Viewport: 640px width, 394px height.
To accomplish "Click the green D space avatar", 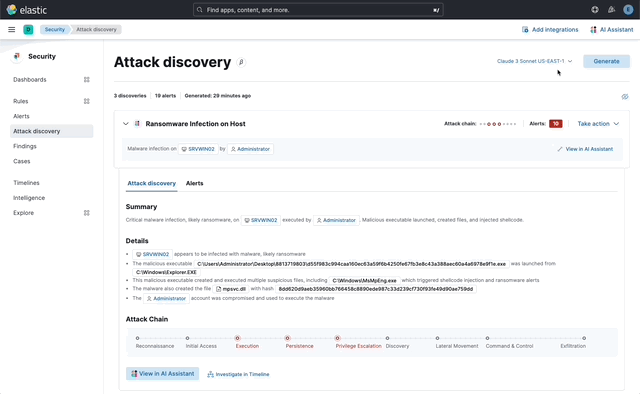I will (x=28, y=29).
